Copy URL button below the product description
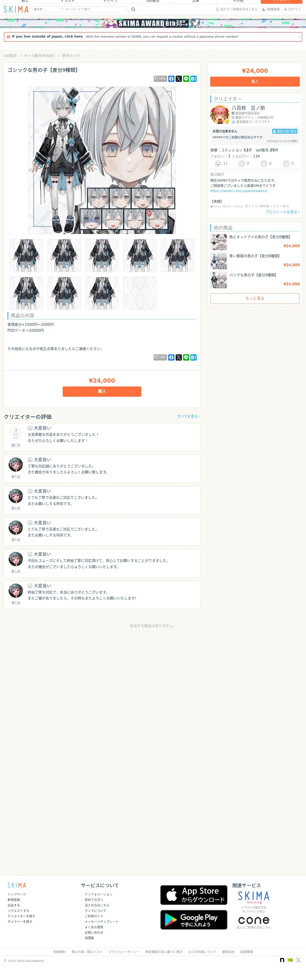306x980 pixels. click(x=160, y=357)
